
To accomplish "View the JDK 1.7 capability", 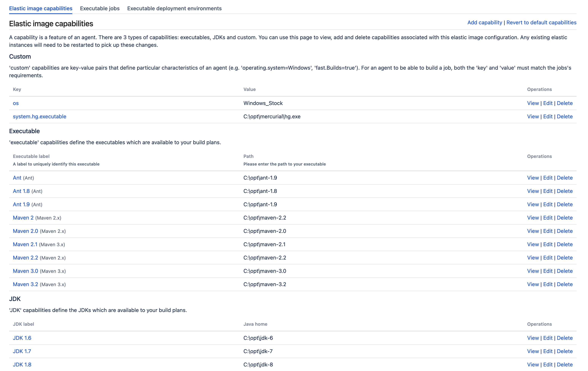I will point(533,351).
